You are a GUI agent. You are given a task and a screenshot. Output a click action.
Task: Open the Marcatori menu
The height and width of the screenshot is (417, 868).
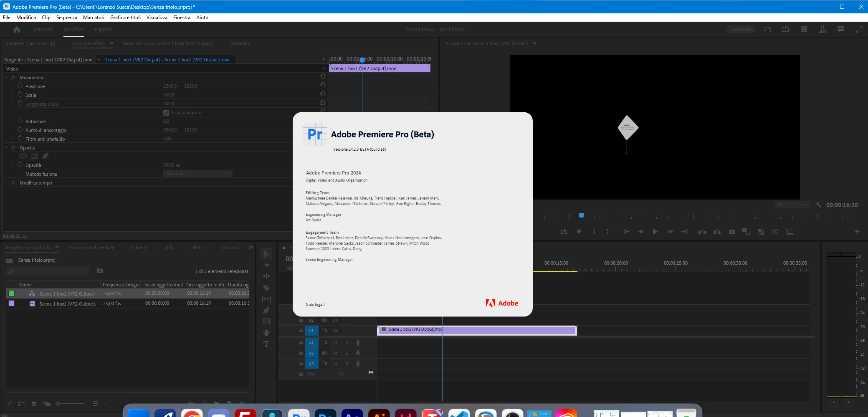tap(94, 18)
